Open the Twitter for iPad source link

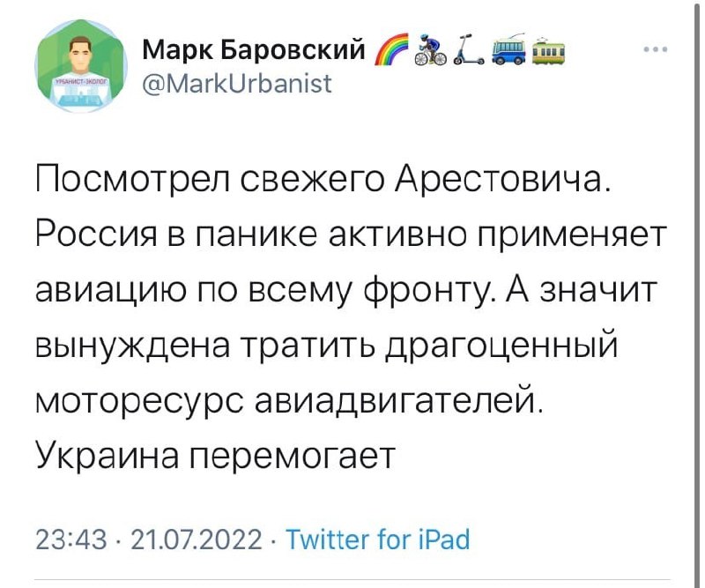(x=377, y=539)
